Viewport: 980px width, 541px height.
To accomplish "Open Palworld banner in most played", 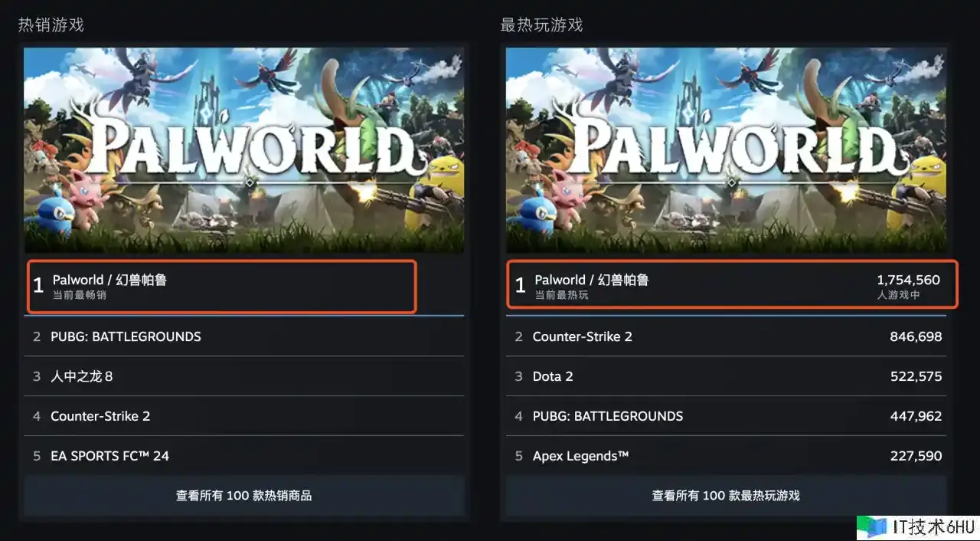I will (x=726, y=150).
